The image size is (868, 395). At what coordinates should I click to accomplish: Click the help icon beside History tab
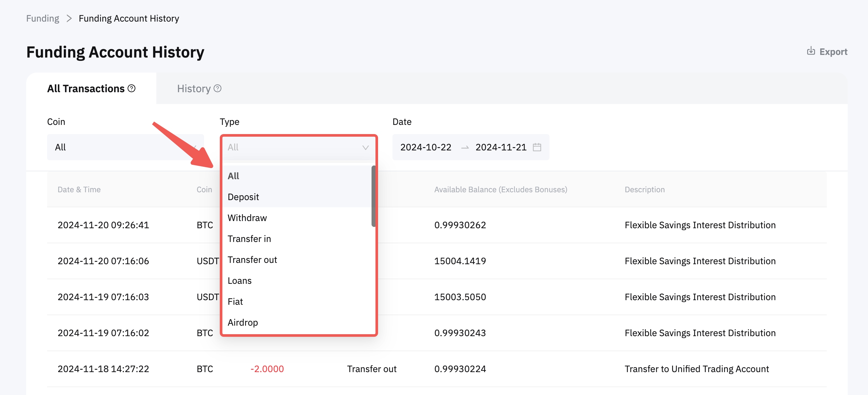pos(218,88)
